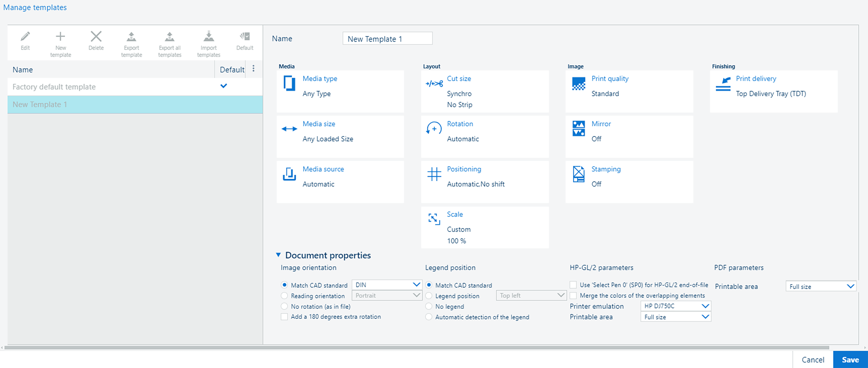Click the Import templates icon
This screenshot has width=868, height=368.
pyautogui.click(x=209, y=36)
